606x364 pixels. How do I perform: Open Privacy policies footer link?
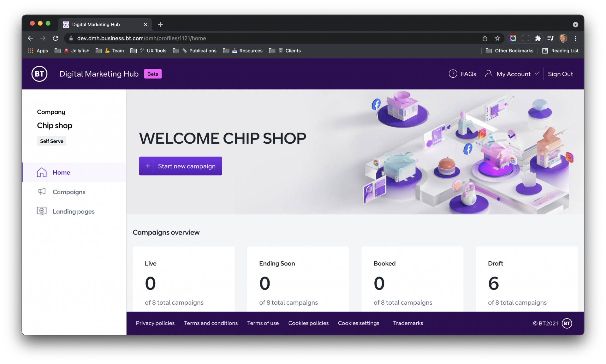pyautogui.click(x=155, y=323)
